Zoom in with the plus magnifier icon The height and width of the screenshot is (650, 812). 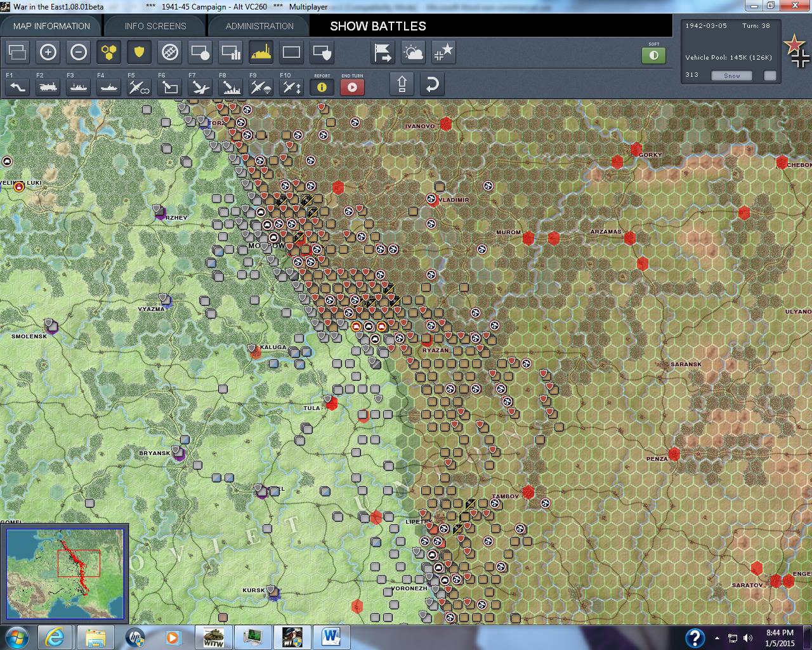pyautogui.click(x=48, y=52)
